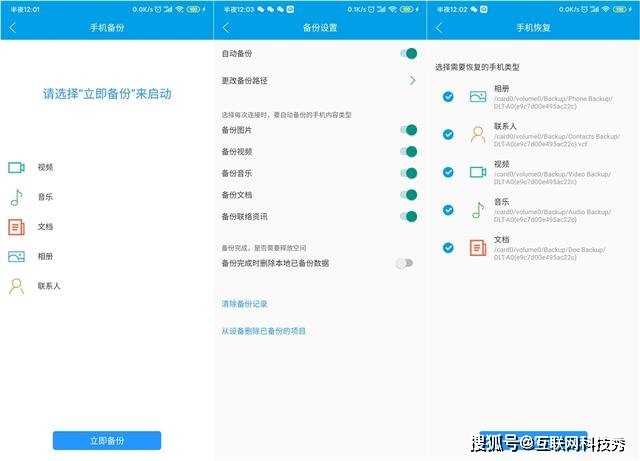Toggle the 备份图片 switch
The width and height of the screenshot is (640, 461).
[409, 130]
